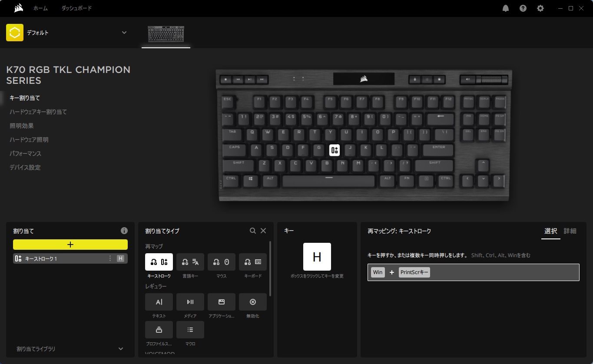593x364 pixels.
Task: Open the 照明効果 section
Action: point(22,126)
